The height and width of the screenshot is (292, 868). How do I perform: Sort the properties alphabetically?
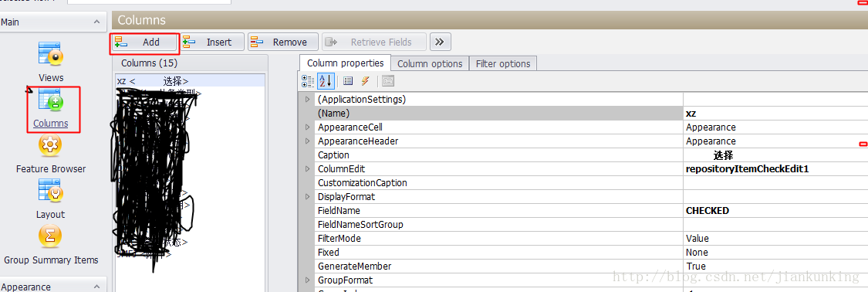pyautogui.click(x=326, y=81)
